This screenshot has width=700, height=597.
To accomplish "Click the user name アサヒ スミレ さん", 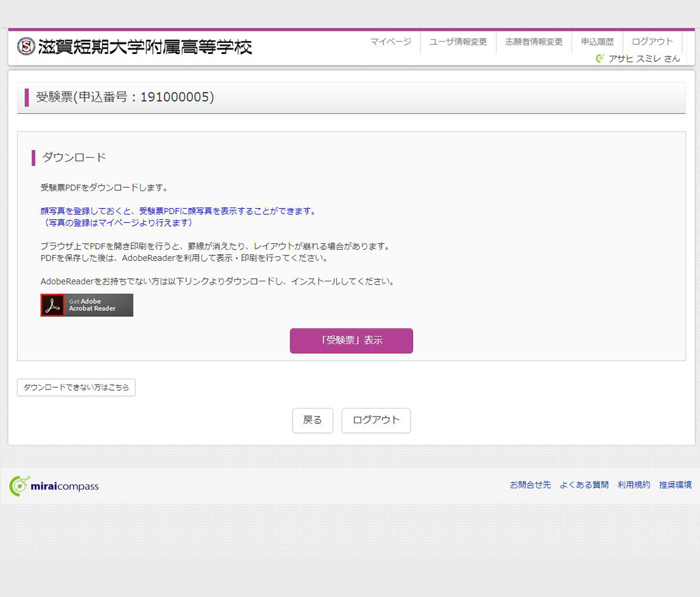I will pyautogui.click(x=644, y=58).
